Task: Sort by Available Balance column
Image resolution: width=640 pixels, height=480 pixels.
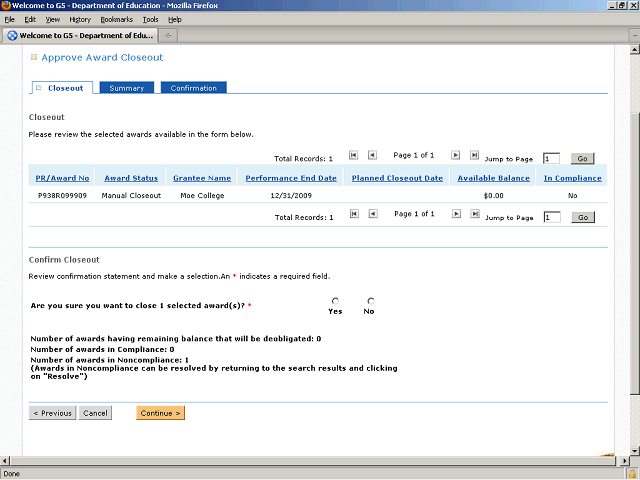Action: tap(493, 178)
